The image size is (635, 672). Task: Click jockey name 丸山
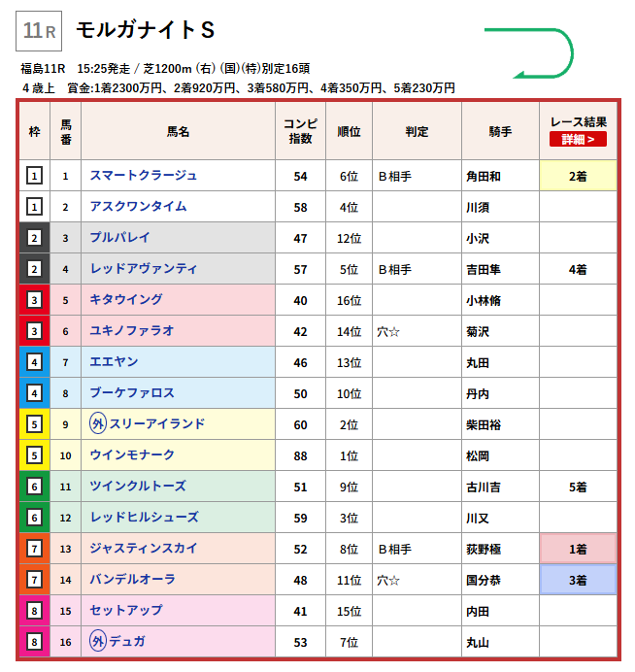click(478, 642)
